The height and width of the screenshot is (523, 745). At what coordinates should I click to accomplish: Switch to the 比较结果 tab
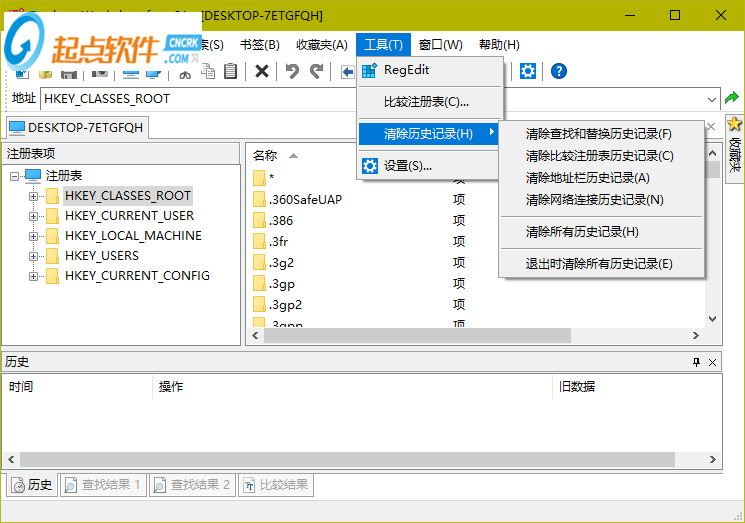pos(276,485)
